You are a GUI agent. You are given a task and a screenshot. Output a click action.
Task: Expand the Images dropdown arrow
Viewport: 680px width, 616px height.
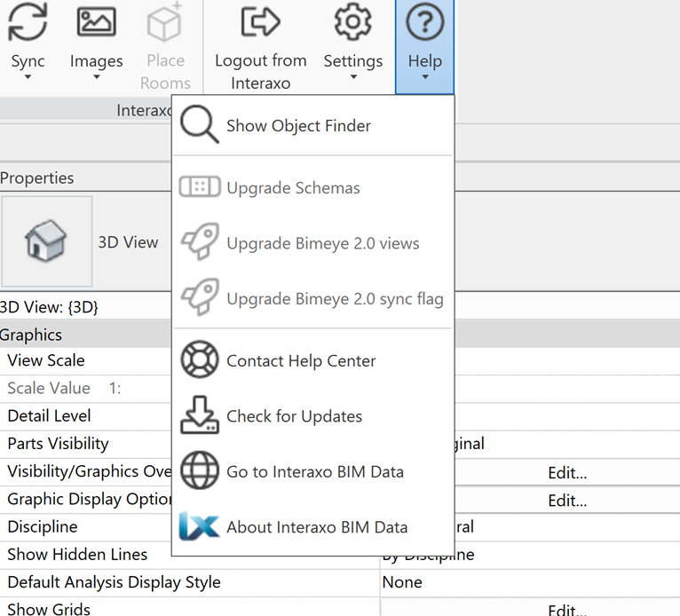pyautogui.click(x=96, y=77)
